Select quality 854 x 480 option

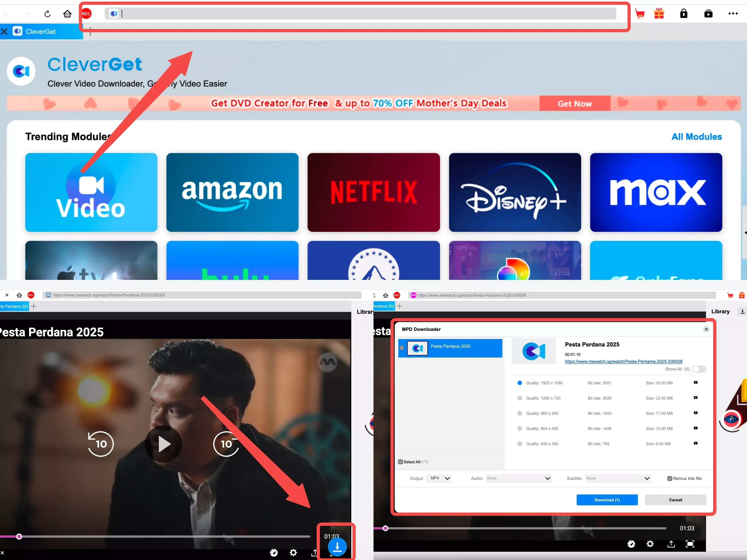click(x=520, y=428)
